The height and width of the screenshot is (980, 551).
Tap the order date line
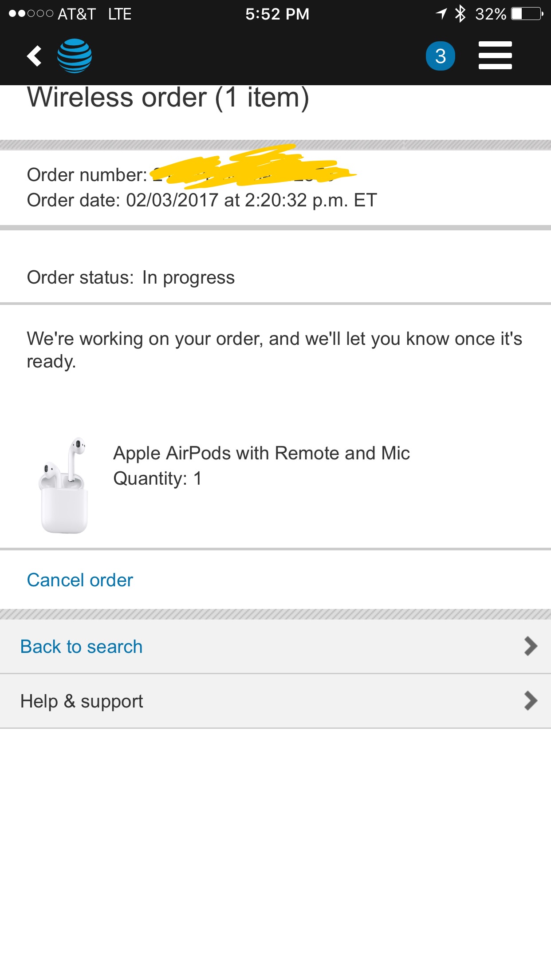(202, 200)
